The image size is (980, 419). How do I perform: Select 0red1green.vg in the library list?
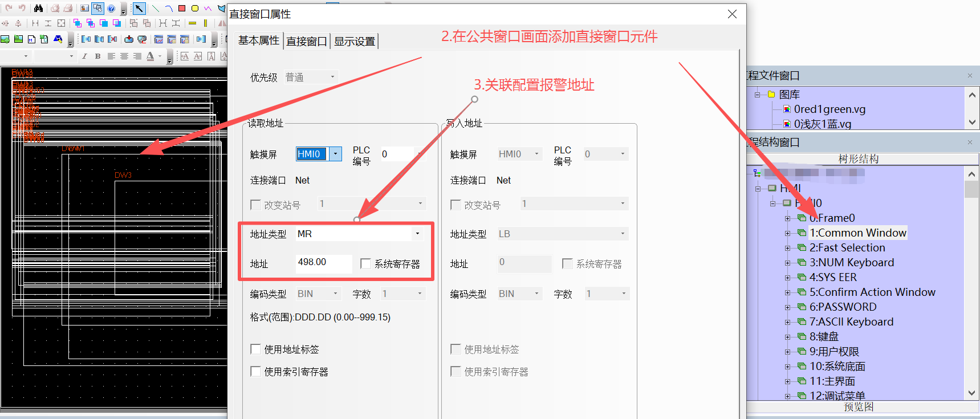(829, 109)
